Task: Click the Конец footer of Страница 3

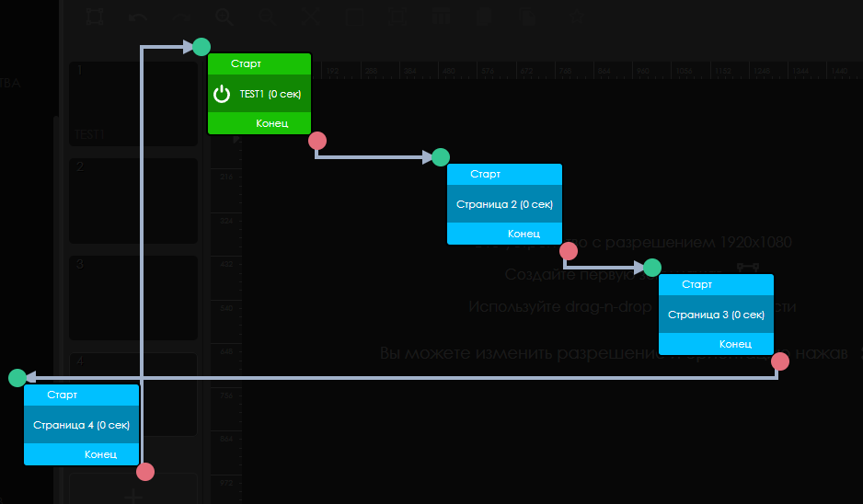Action: point(735,344)
